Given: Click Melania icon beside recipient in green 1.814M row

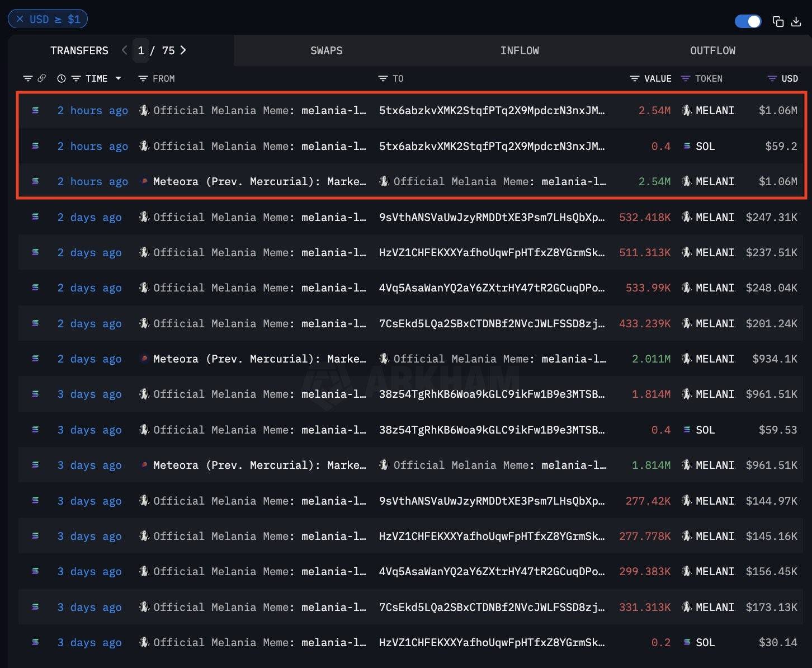Looking at the screenshot, I should (x=384, y=465).
